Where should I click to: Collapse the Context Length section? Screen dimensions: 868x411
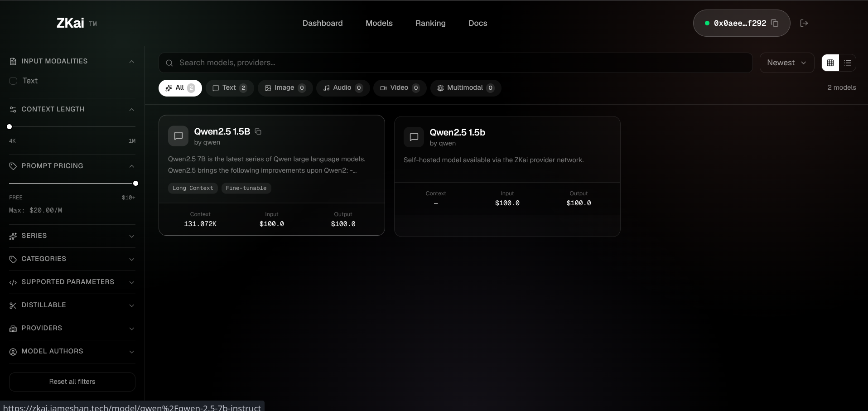[x=132, y=110]
